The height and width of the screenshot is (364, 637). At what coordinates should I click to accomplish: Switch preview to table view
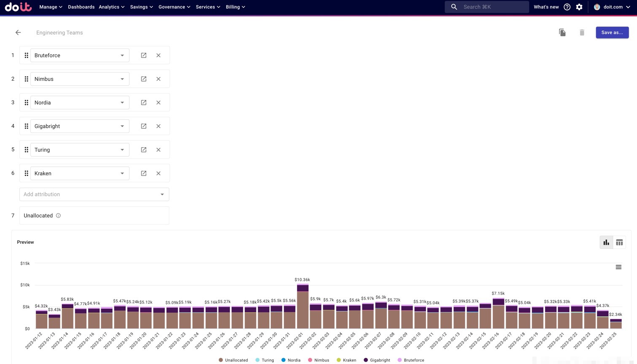[x=619, y=242]
